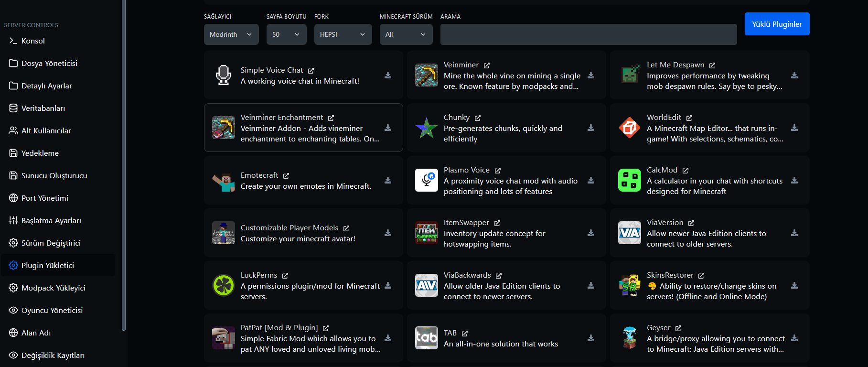Open Konsol in the sidebar

58,41
